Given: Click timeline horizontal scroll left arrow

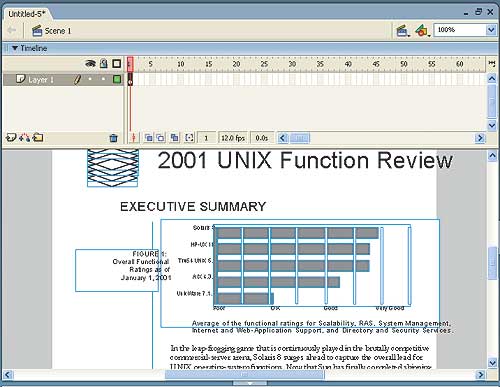Looking at the screenshot, I should [x=283, y=138].
